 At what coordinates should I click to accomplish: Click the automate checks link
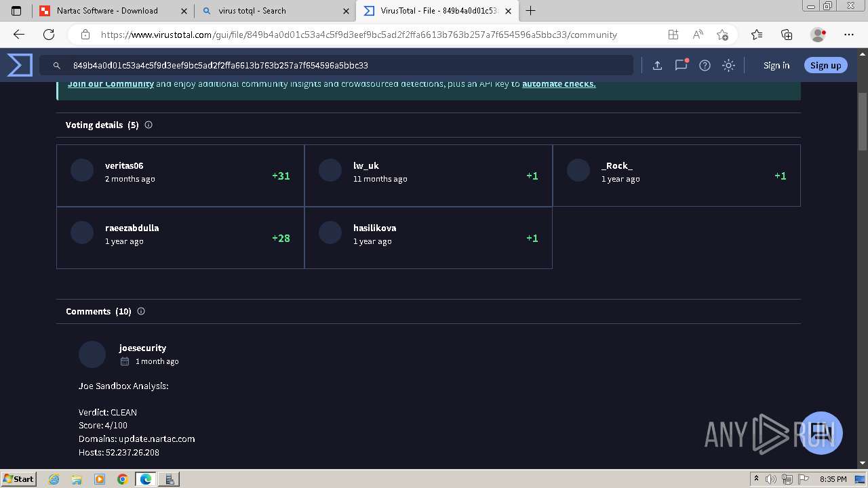tap(559, 84)
